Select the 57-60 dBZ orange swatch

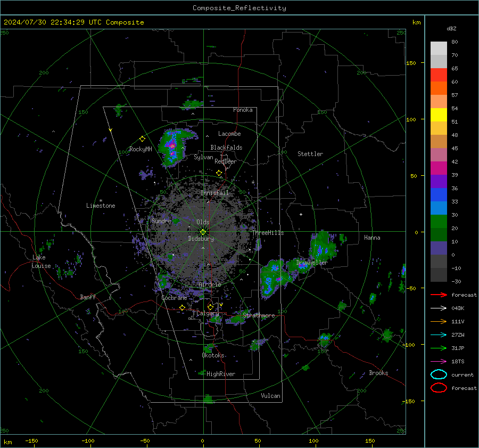click(439, 88)
